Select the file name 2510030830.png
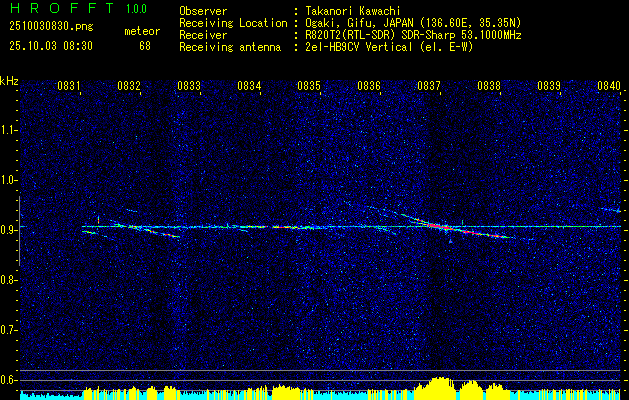This screenshot has width=629, height=400. tap(51, 27)
